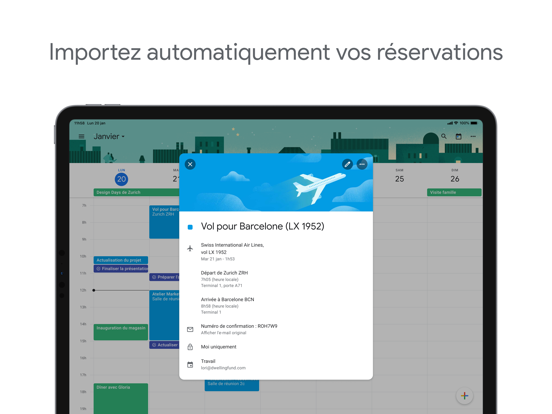Select day 20 in the week header
Viewport: 552px width, 414px height.
tap(121, 179)
